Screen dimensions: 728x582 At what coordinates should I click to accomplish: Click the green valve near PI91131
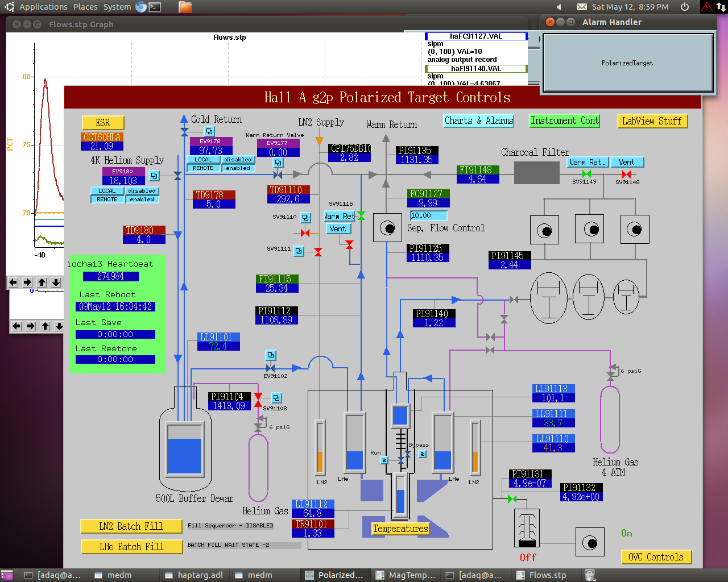(x=512, y=499)
